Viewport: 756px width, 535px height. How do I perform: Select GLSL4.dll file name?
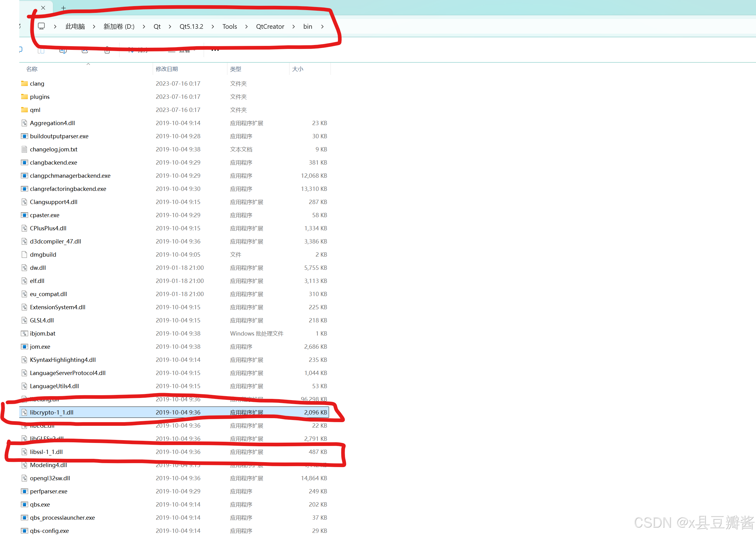click(42, 320)
